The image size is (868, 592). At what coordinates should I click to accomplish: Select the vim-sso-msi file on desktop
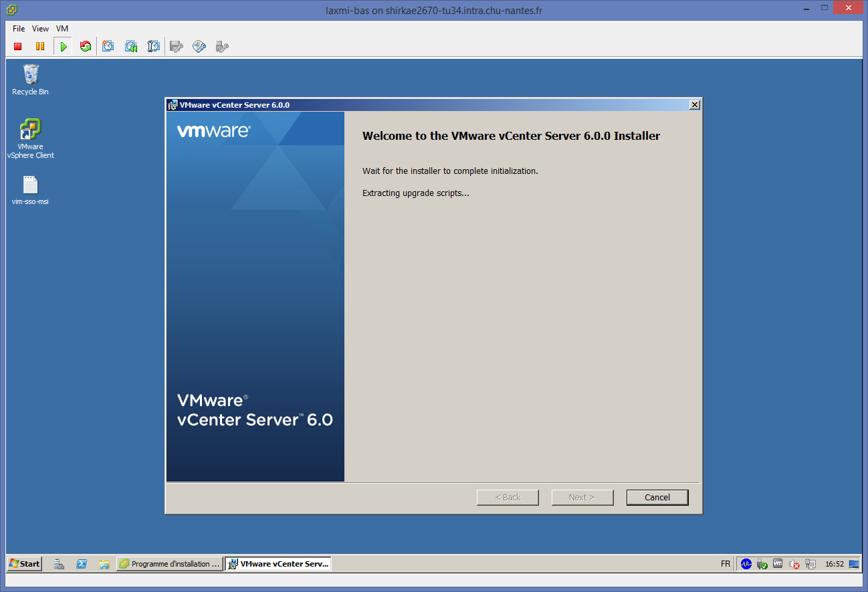[30, 190]
